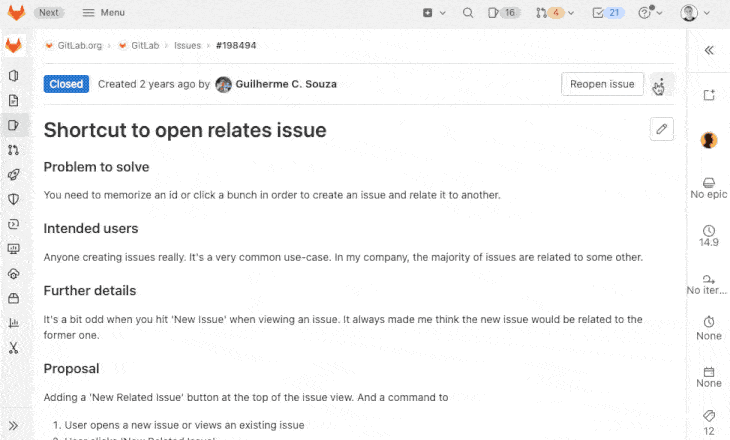The image size is (730, 440).
Task: Open Packages & Registries icon in sidebar
Action: pos(14,298)
